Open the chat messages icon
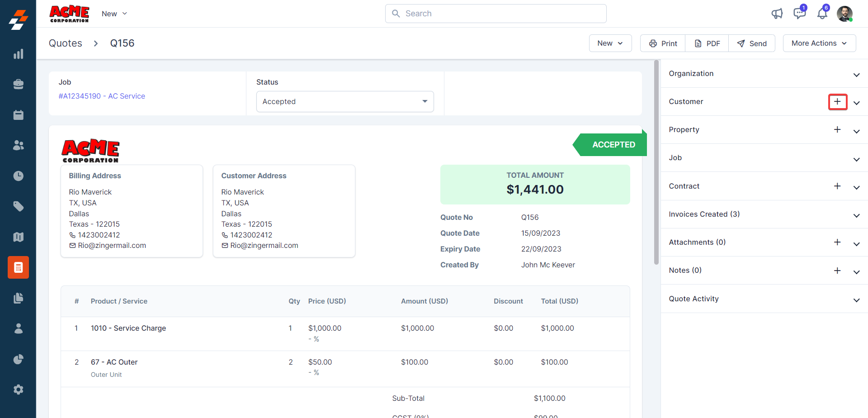This screenshot has width=868, height=418. 799,13
